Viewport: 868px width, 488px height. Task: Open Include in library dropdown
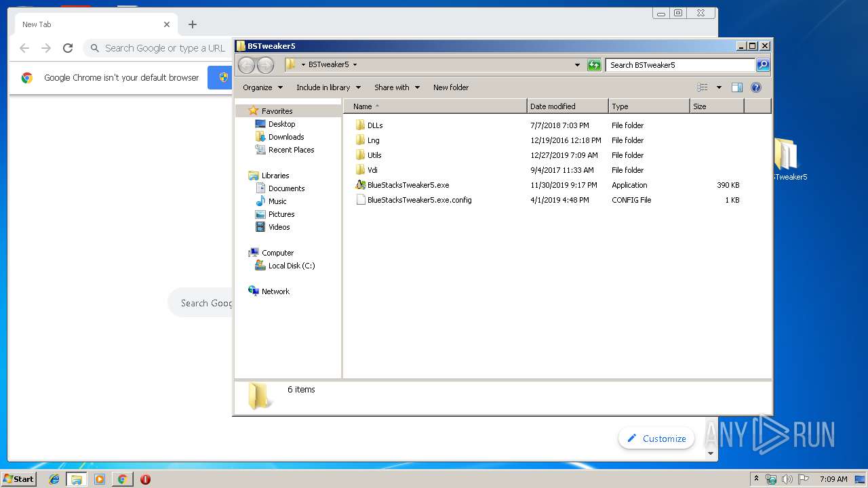329,87
